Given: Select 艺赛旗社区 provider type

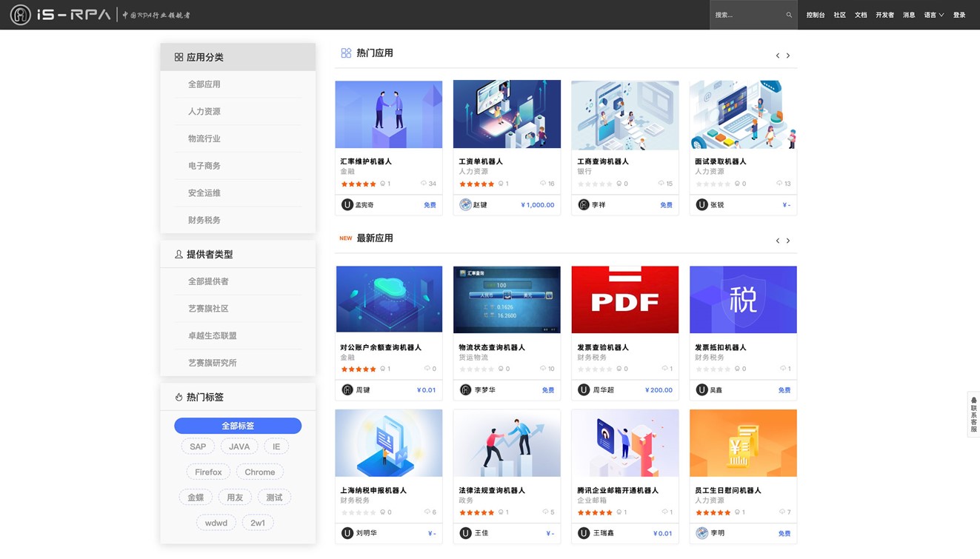Looking at the screenshot, I should coord(208,309).
